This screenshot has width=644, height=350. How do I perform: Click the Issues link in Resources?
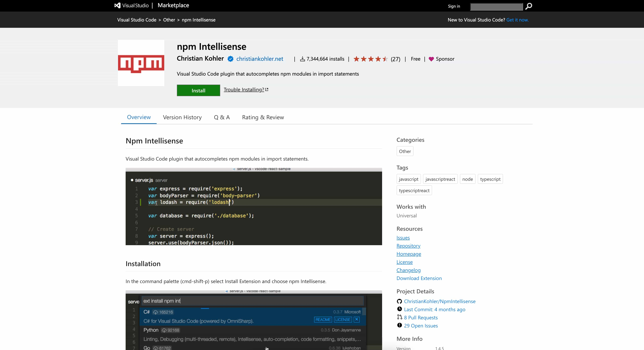coord(403,237)
